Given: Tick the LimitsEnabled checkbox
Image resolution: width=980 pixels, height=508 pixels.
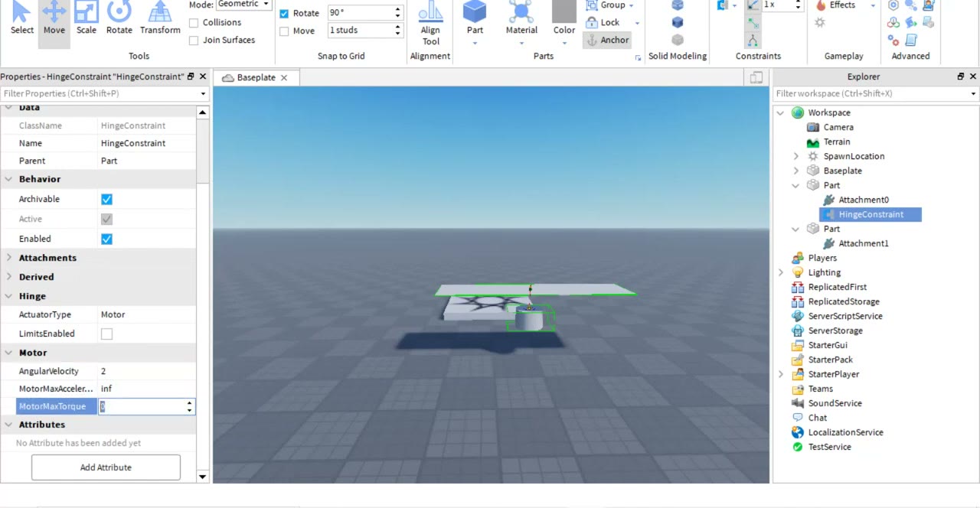Looking at the screenshot, I should [x=106, y=334].
